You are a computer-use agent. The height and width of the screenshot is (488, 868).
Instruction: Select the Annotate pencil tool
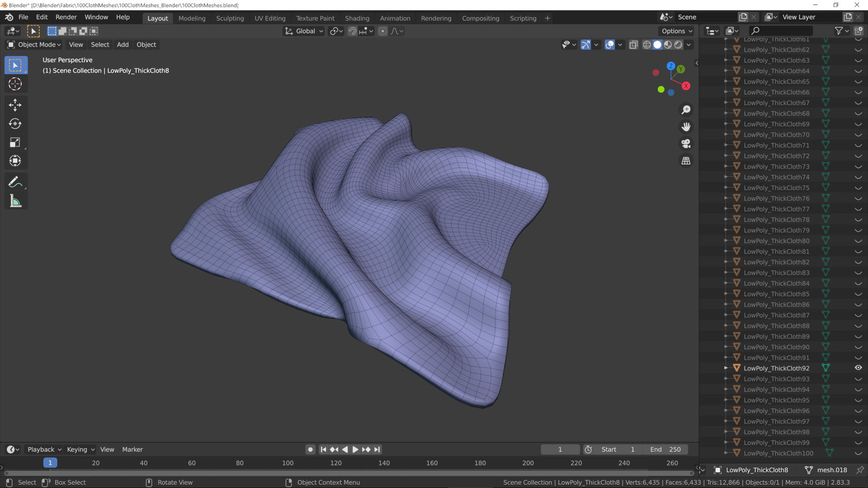pyautogui.click(x=15, y=182)
